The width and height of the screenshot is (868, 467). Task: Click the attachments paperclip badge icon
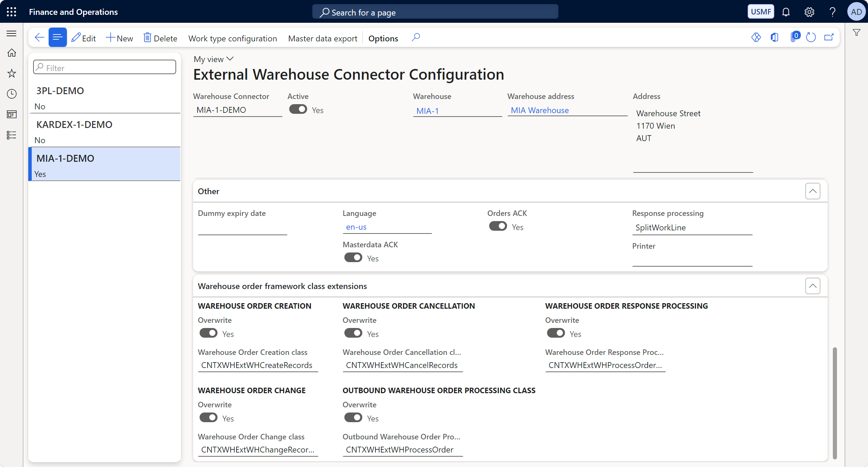795,37
